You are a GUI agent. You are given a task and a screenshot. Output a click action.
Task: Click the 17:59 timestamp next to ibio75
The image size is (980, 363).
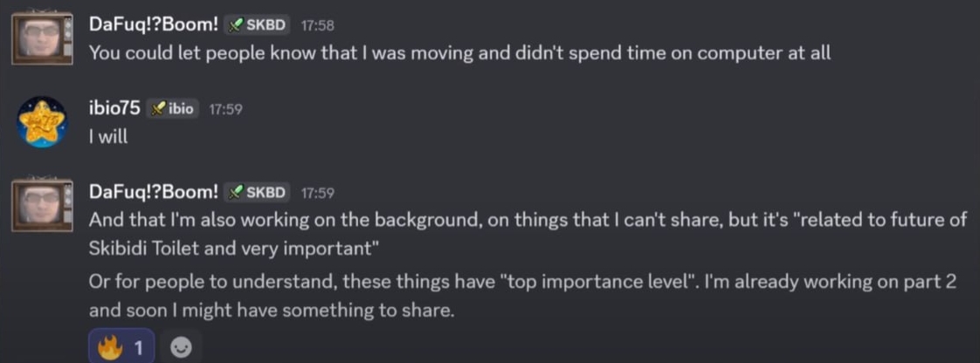(225, 110)
